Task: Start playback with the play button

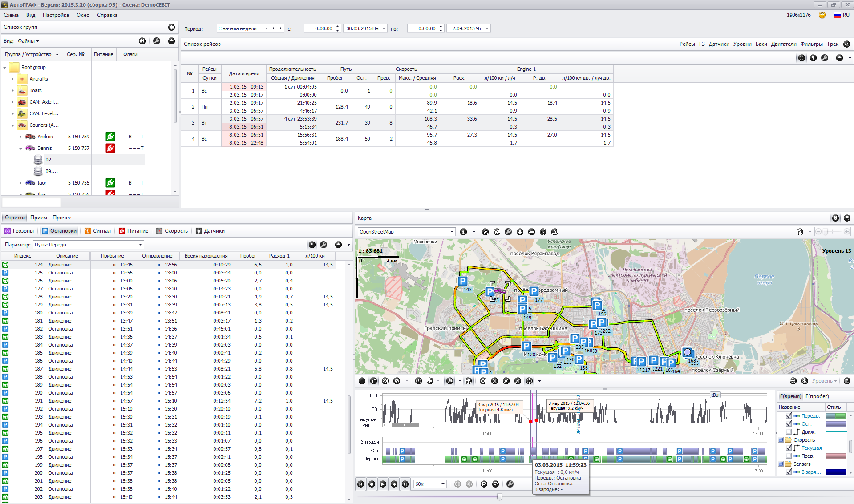Action: [383, 484]
